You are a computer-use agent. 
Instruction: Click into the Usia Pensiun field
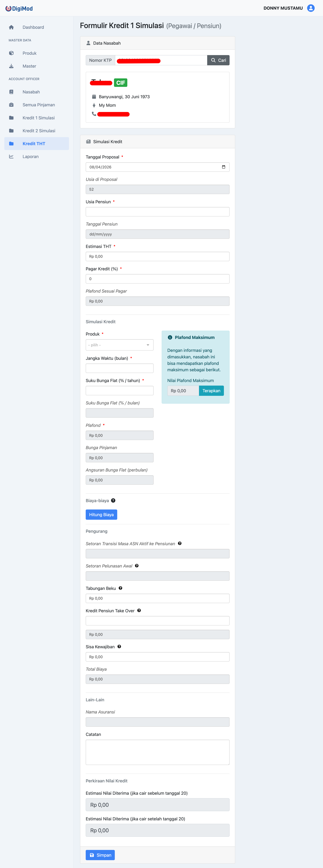coord(157,212)
